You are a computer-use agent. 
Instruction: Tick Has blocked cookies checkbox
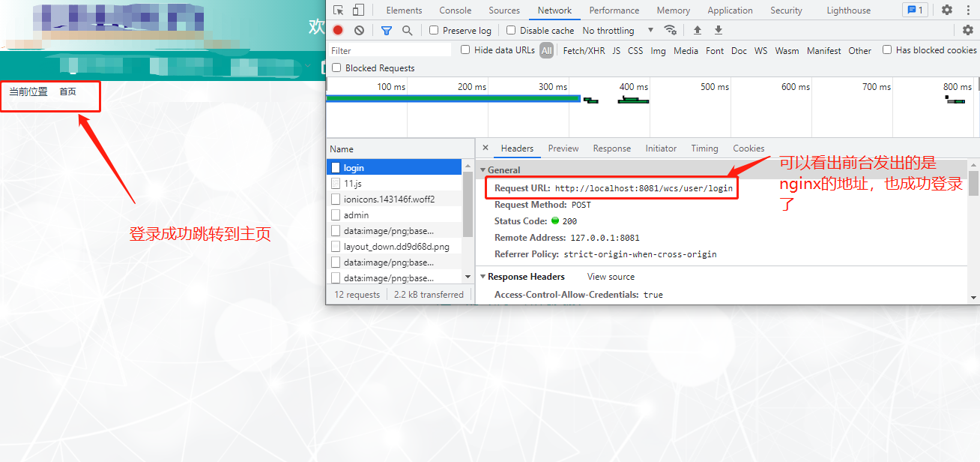click(887, 50)
